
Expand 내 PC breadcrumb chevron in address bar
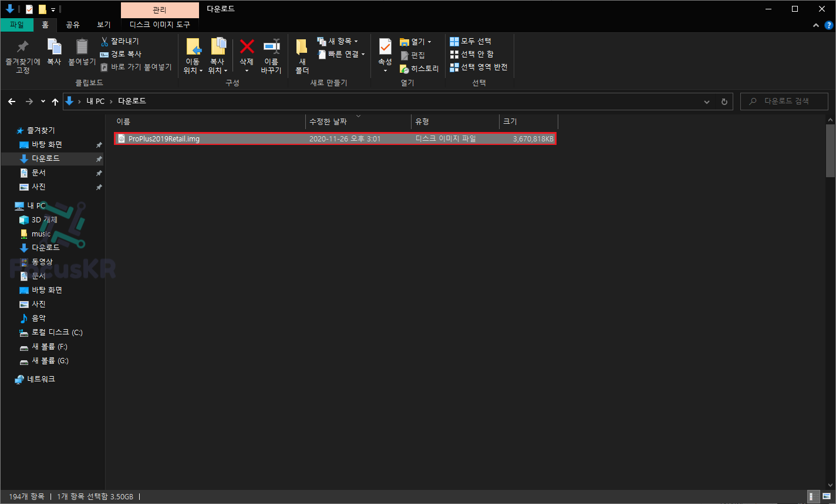coord(111,102)
